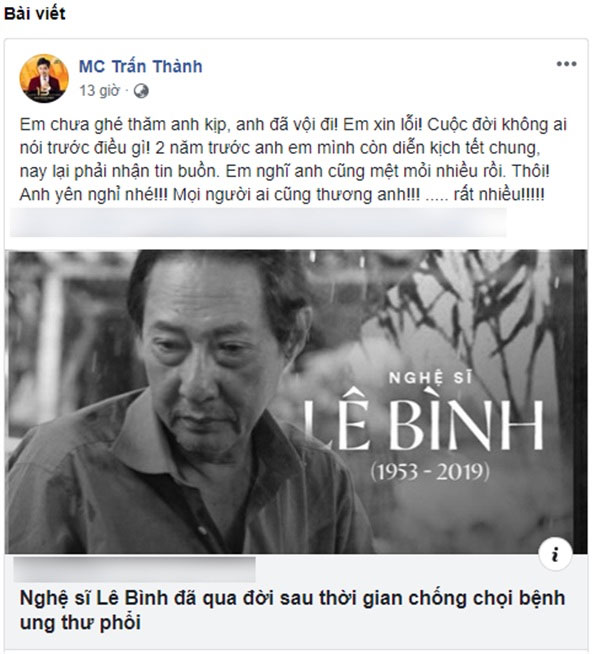Click the link info 'i' icon

(x=555, y=554)
